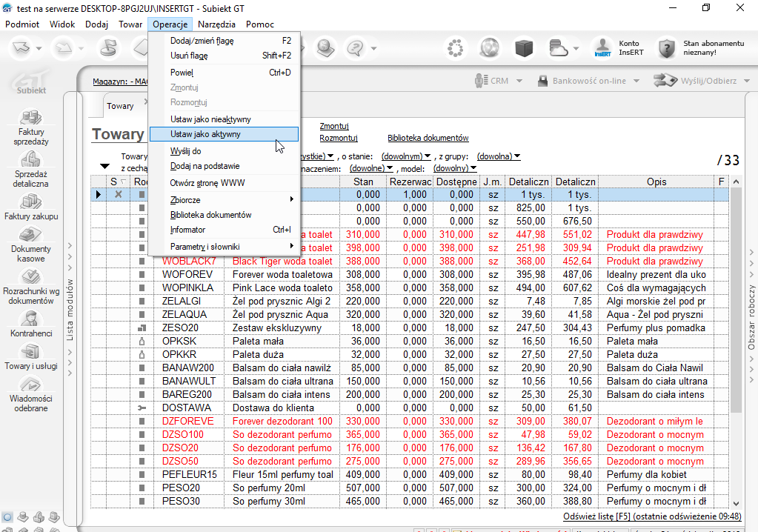Open Zbiorcze submenu
Image resolution: width=758 pixels, height=532 pixels.
click(x=225, y=199)
